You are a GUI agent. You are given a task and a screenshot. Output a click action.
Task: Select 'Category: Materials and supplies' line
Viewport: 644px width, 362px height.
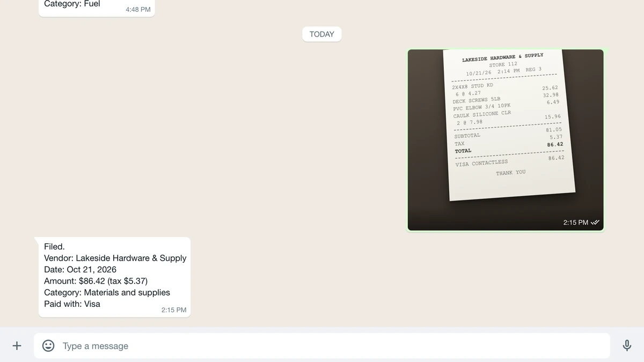pyautogui.click(x=107, y=292)
